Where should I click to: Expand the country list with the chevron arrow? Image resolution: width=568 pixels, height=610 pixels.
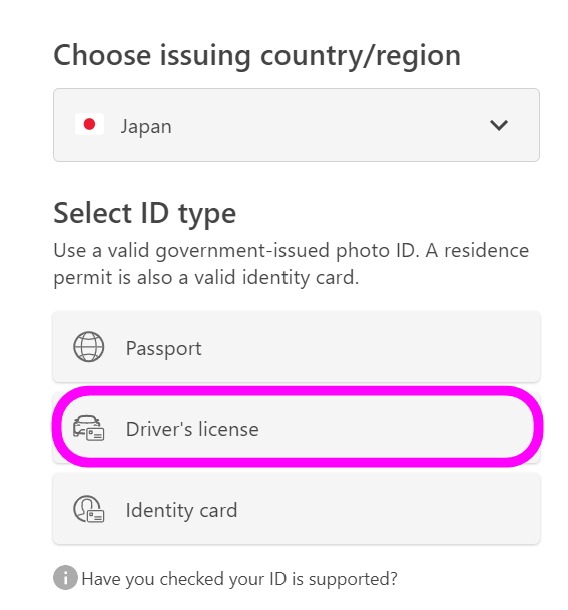(499, 125)
